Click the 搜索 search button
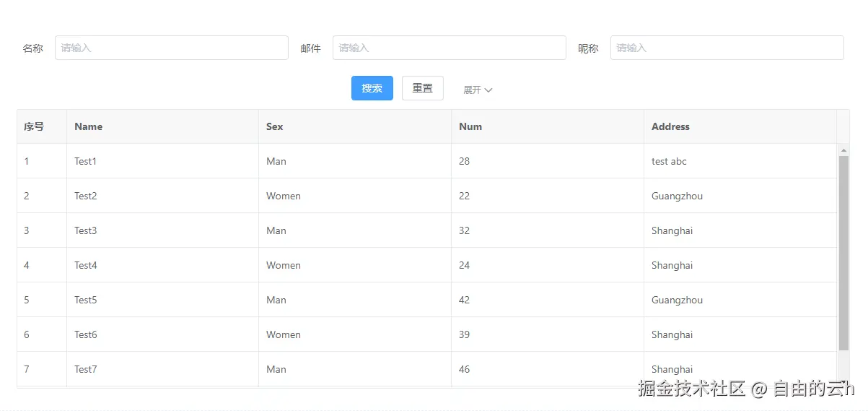Image resolution: width=868 pixels, height=411 pixels. [x=372, y=88]
